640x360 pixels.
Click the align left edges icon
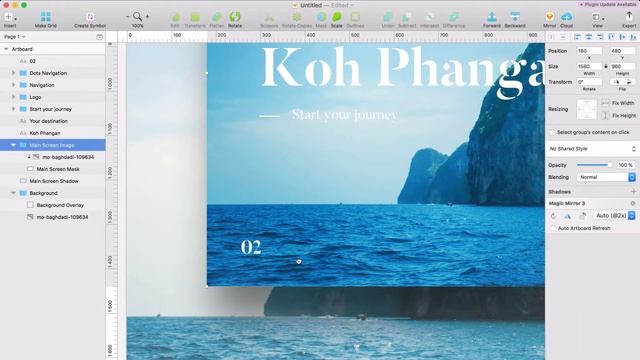tap(577, 37)
